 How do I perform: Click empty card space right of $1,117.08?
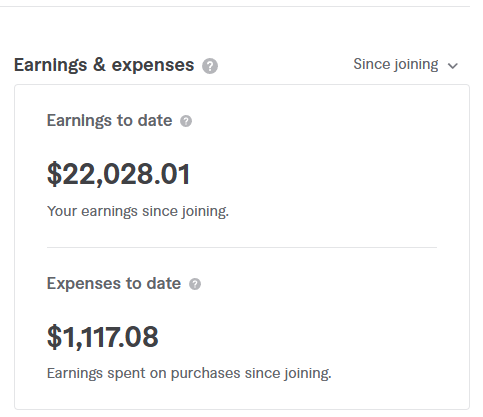click(297, 337)
